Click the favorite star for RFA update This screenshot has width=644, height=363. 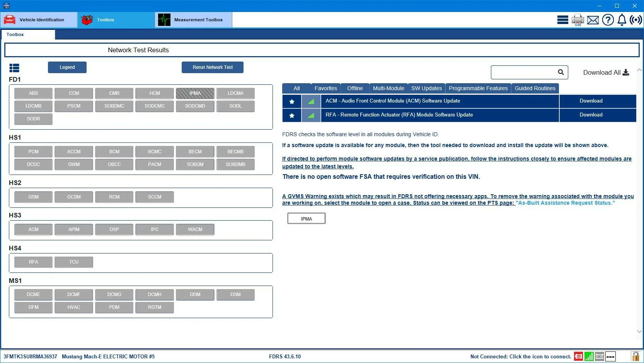pos(292,115)
